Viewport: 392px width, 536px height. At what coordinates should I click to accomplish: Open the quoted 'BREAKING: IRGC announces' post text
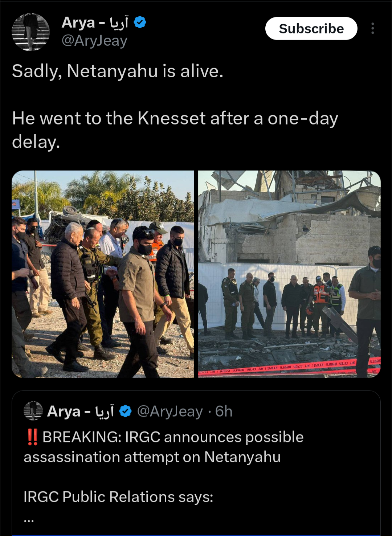163,447
